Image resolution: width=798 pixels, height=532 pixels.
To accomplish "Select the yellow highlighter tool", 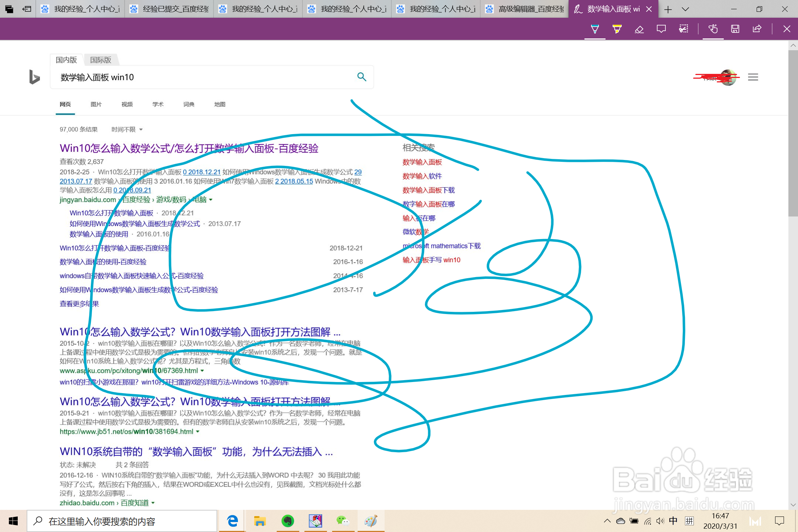I will [617, 29].
